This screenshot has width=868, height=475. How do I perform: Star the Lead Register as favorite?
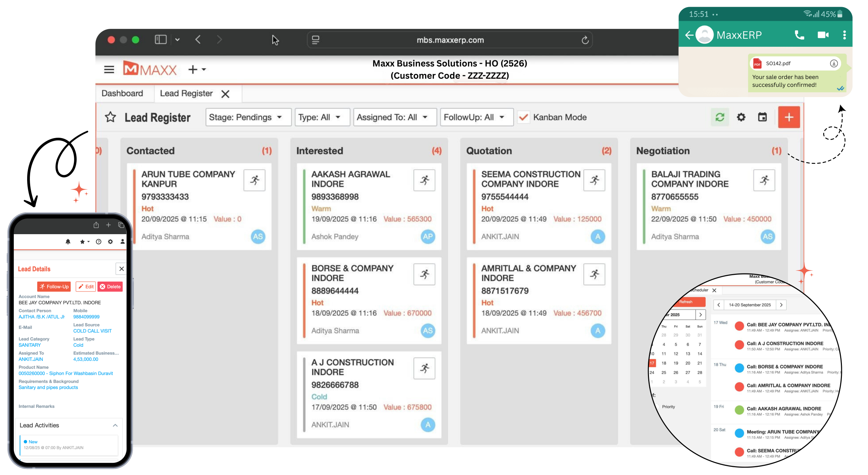click(110, 117)
